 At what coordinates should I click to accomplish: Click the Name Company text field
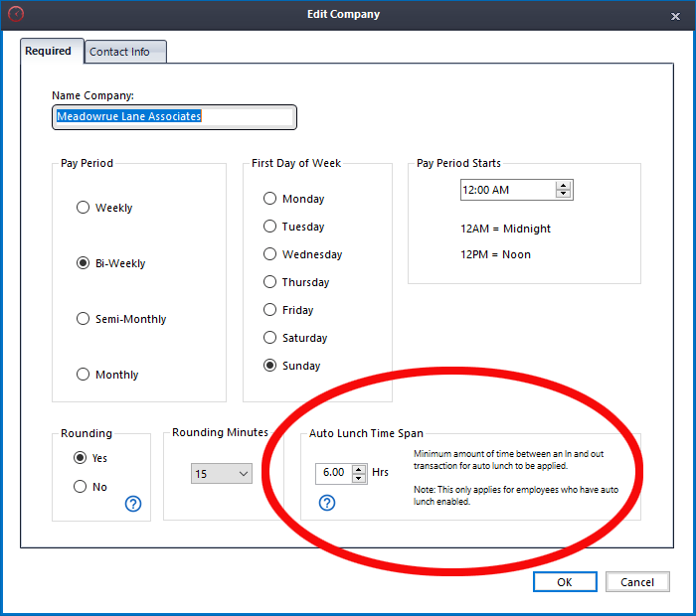174,117
